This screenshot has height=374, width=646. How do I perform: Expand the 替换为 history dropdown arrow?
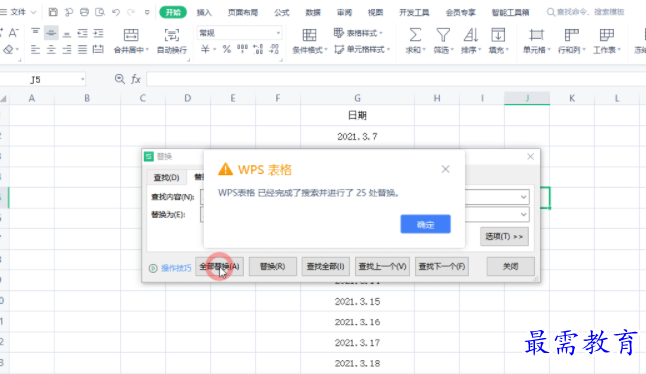pyautogui.click(x=523, y=215)
